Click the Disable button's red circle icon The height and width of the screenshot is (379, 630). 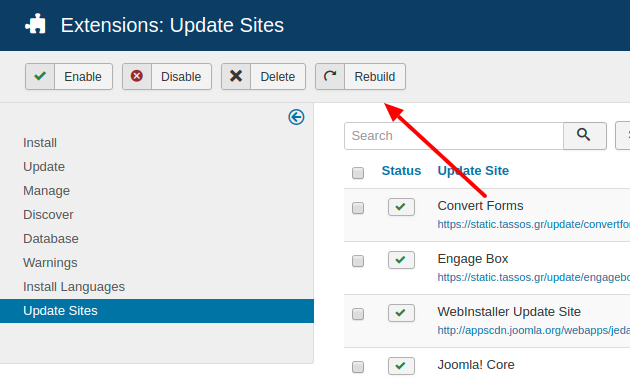point(137,76)
